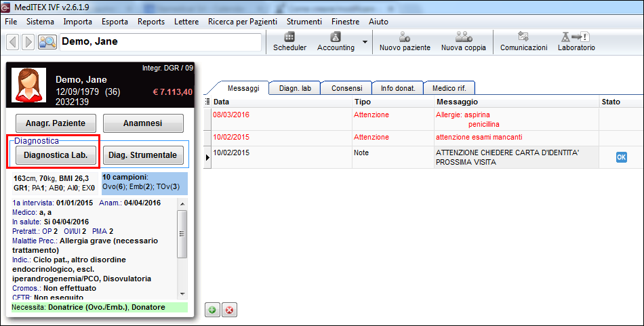Viewport: 644px width, 326px height.
Task: Open Sistema menu
Action: click(x=40, y=22)
